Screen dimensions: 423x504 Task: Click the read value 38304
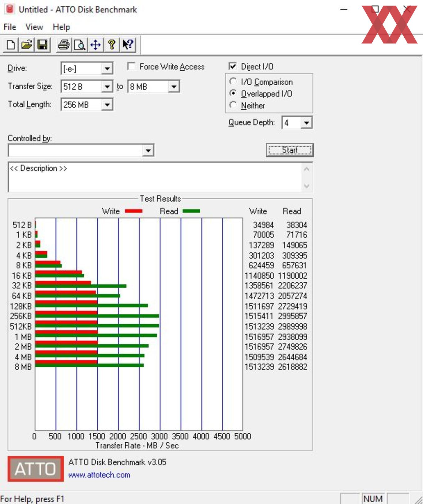pyautogui.click(x=297, y=225)
